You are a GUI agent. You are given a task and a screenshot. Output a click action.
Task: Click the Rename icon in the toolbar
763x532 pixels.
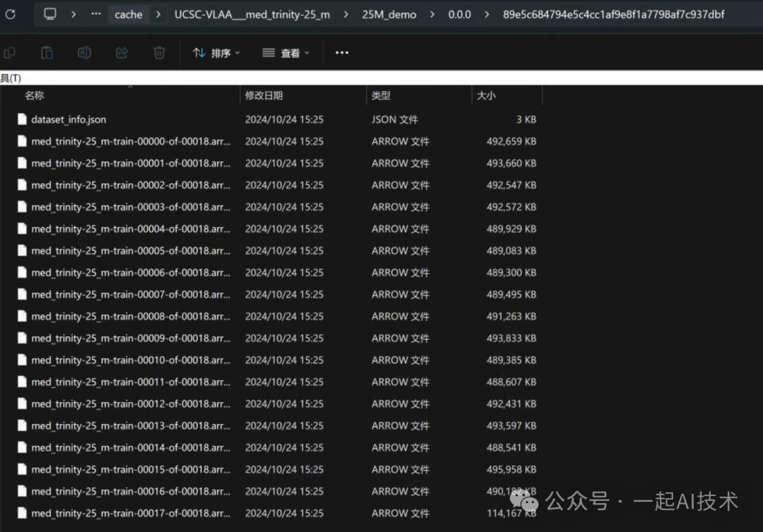(x=84, y=53)
